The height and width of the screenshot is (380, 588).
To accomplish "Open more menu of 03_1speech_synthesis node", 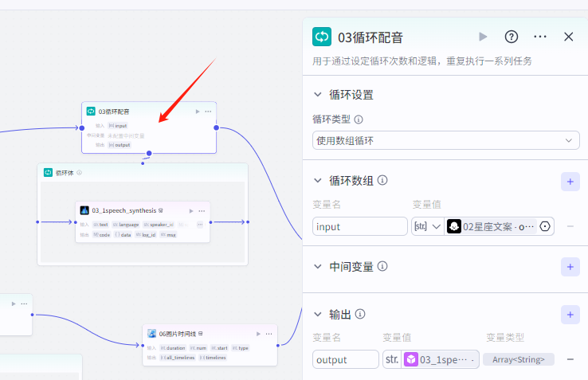I will pos(202,211).
